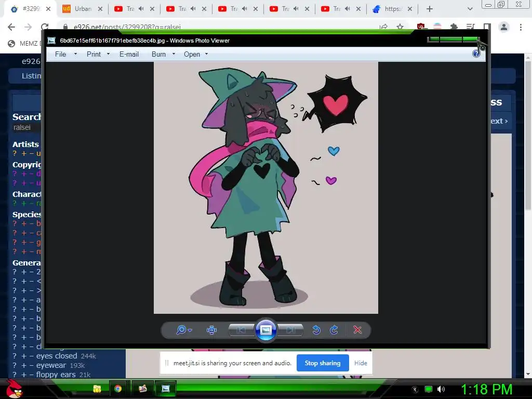Viewport: 532px width, 399px height.
Task: Expand Burn menu dropdown arrow
Action: pos(174,54)
